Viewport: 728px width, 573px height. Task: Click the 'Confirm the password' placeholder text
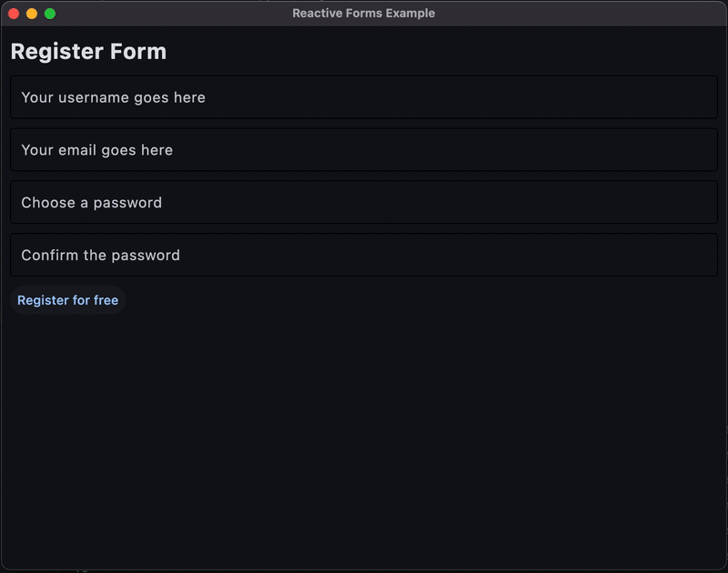(x=100, y=256)
